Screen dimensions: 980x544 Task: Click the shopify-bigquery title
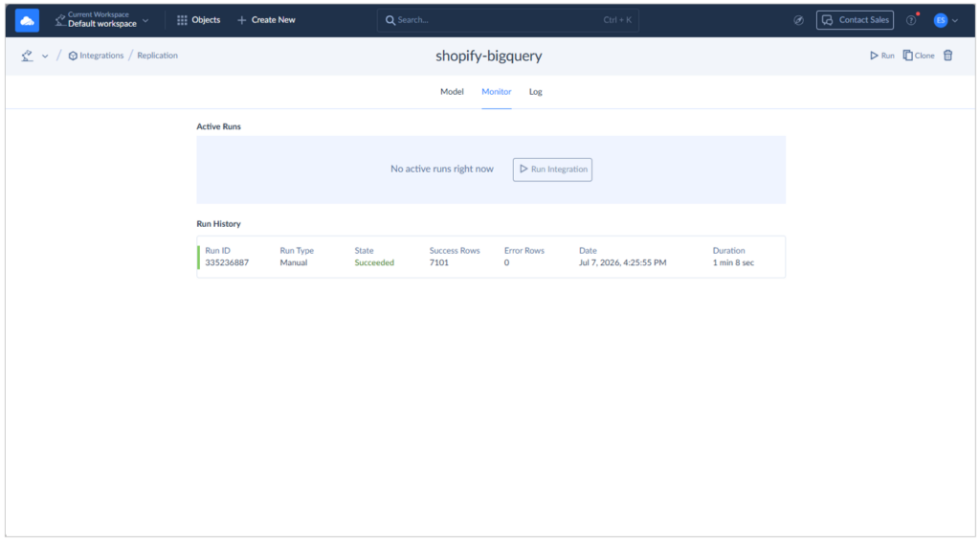pyautogui.click(x=489, y=56)
